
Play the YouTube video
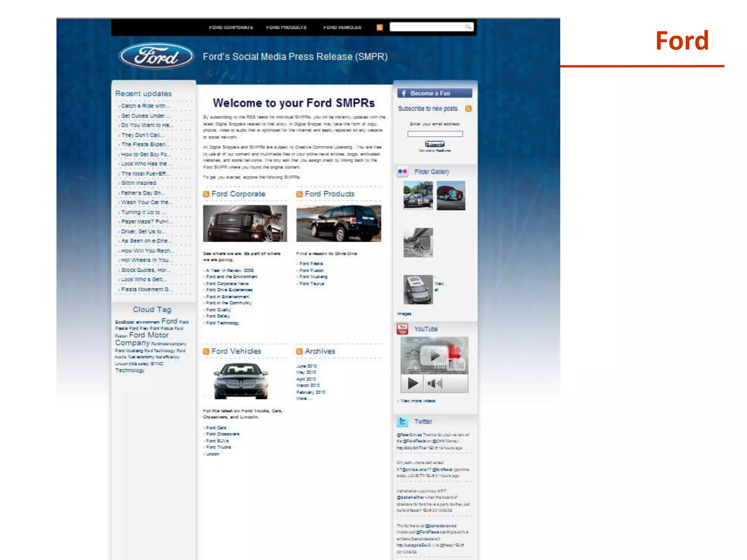click(x=413, y=383)
